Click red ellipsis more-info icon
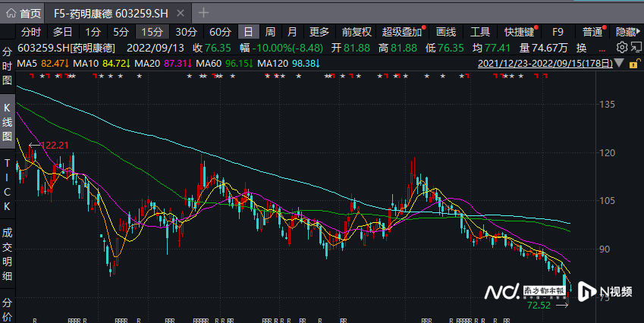Screen dimensions: 644x323 pos(602,50)
